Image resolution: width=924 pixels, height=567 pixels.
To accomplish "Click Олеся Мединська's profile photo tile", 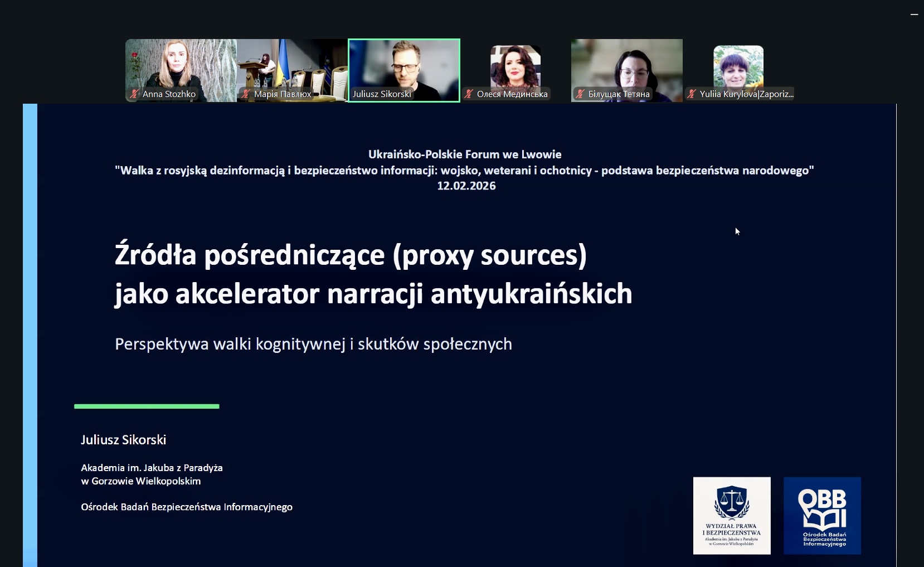I will click(516, 66).
